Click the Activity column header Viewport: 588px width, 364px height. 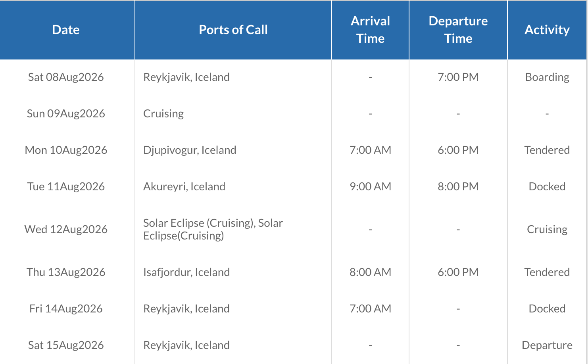click(547, 30)
